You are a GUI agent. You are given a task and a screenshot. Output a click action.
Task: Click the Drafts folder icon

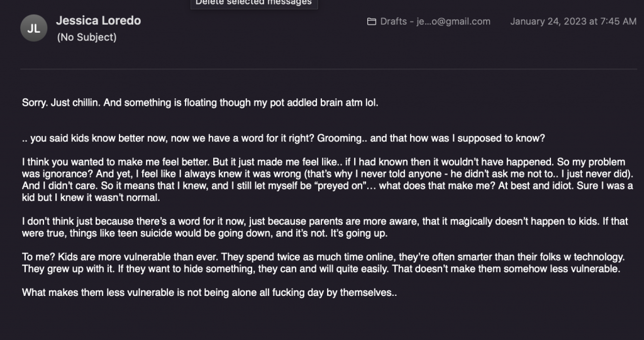372,21
